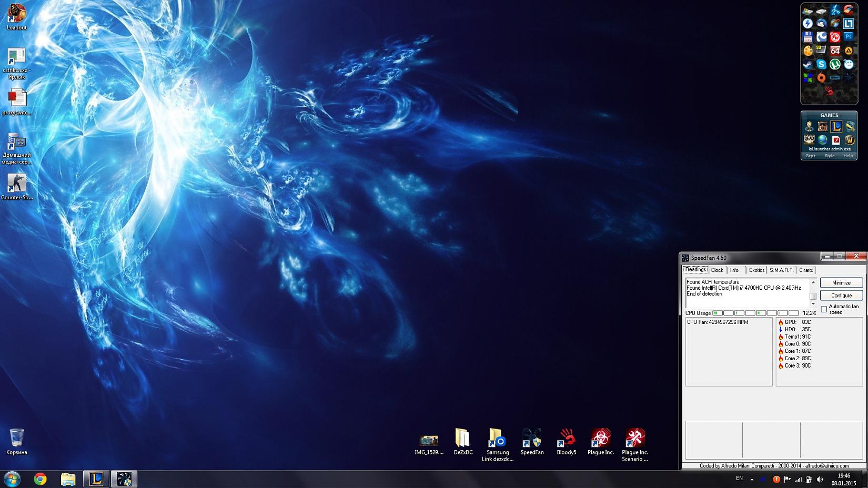Enable the Automatic fan speed checkbox

pyautogui.click(x=824, y=309)
